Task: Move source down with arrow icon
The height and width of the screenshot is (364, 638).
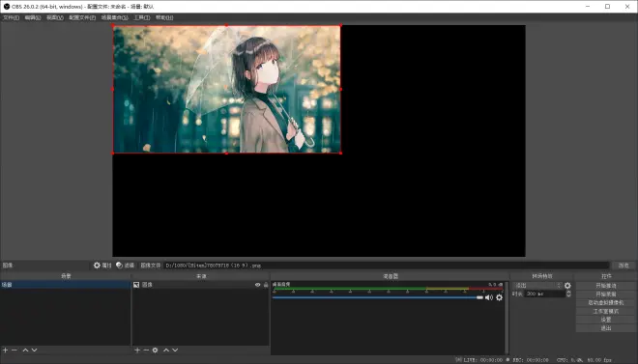Action: (175, 350)
